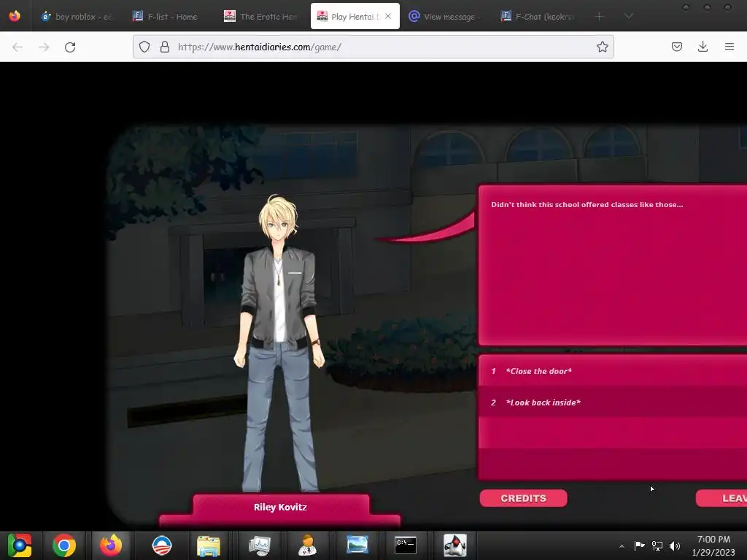Open the Firefox hamburger menu
Viewport: 747px width, 560px height.
click(729, 47)
